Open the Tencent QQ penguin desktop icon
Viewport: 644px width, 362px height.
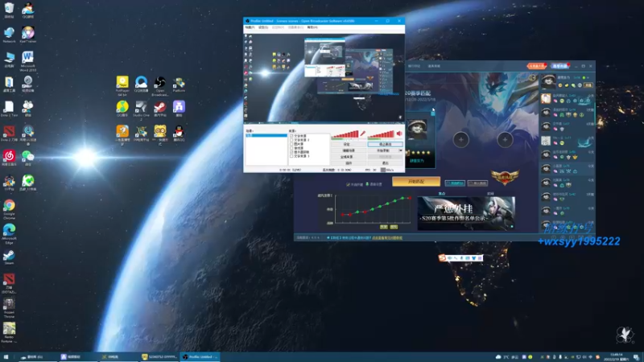click(179, 134)
